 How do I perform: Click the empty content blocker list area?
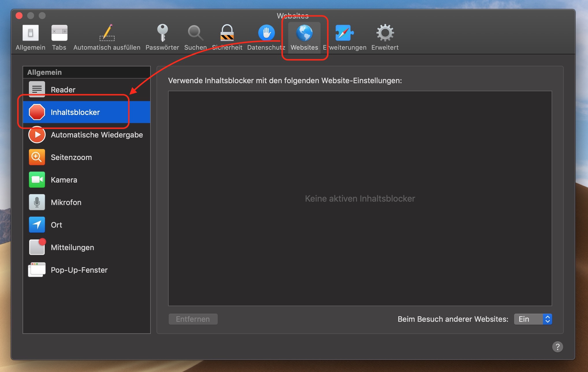360,198
